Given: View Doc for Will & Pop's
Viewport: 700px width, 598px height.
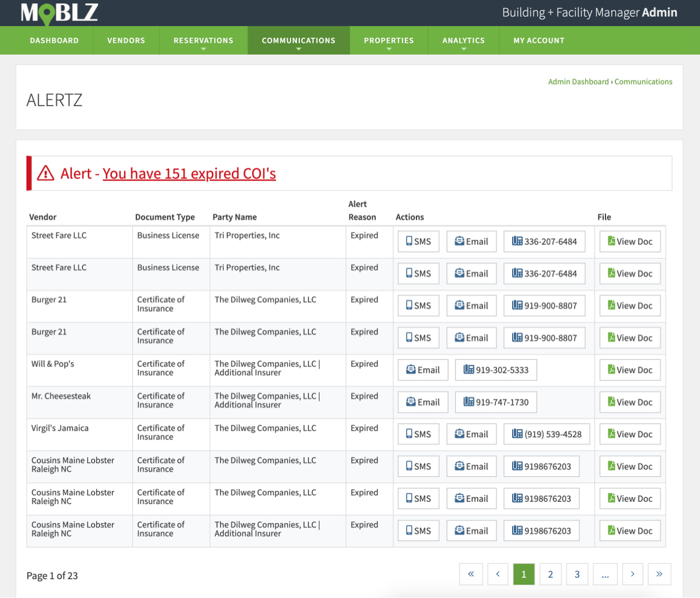Looking at the screenshot, I should pos(630,370).
